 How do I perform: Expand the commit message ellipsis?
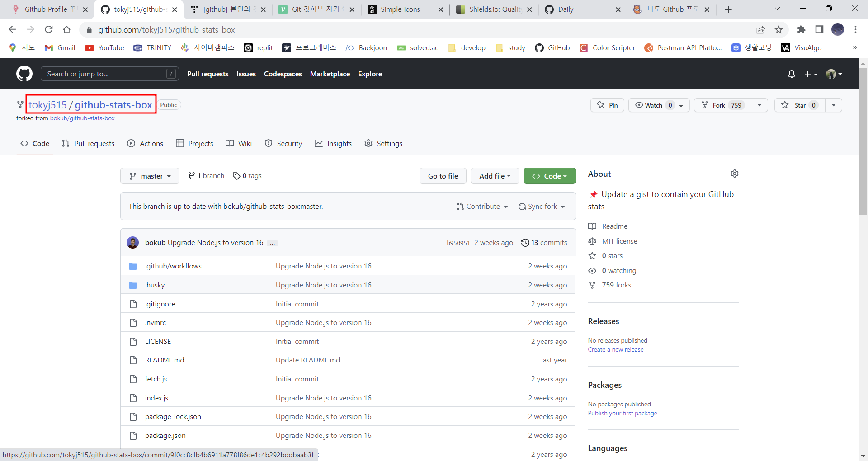coord(272,243)
